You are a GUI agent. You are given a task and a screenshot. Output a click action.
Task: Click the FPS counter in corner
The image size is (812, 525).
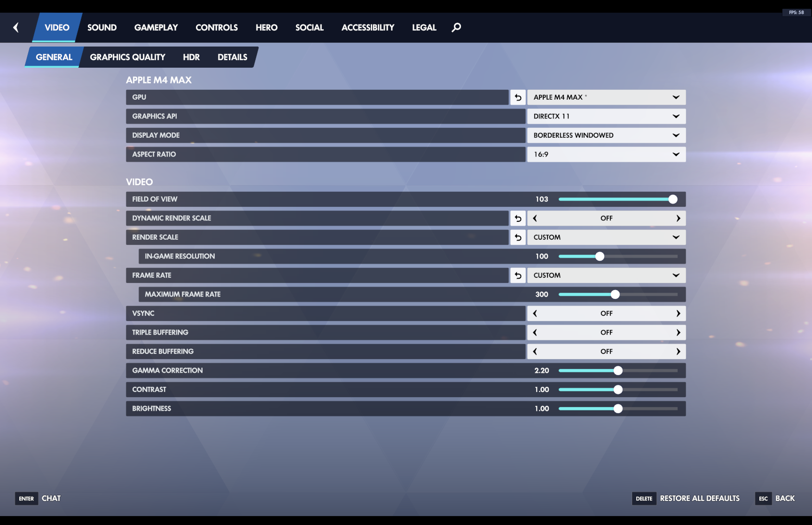click(796, 12)
